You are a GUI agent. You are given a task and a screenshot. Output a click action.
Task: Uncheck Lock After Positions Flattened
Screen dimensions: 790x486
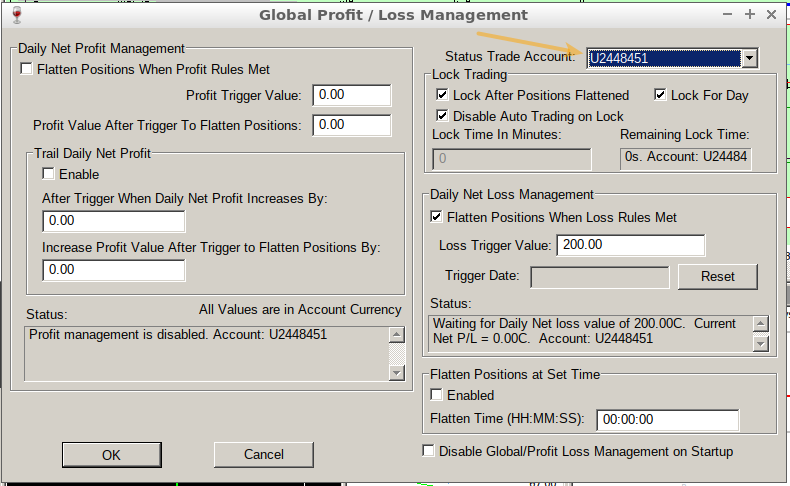(442, 95)
